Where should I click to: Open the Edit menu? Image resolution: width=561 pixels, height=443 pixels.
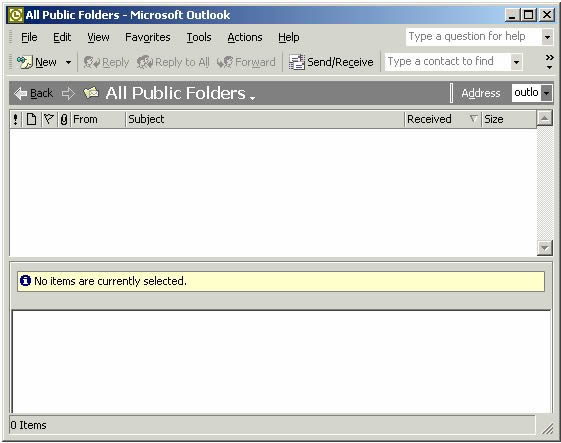(x=62, y=37)
